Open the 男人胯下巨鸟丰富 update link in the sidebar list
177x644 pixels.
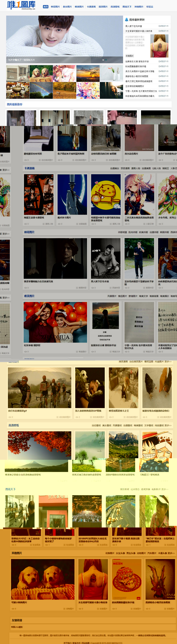pyautogui.click(x=134, y=26)
